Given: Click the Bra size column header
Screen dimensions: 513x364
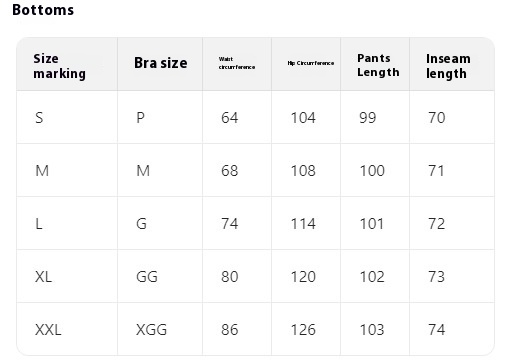Looking at the screenshot, I should [161, 63].
